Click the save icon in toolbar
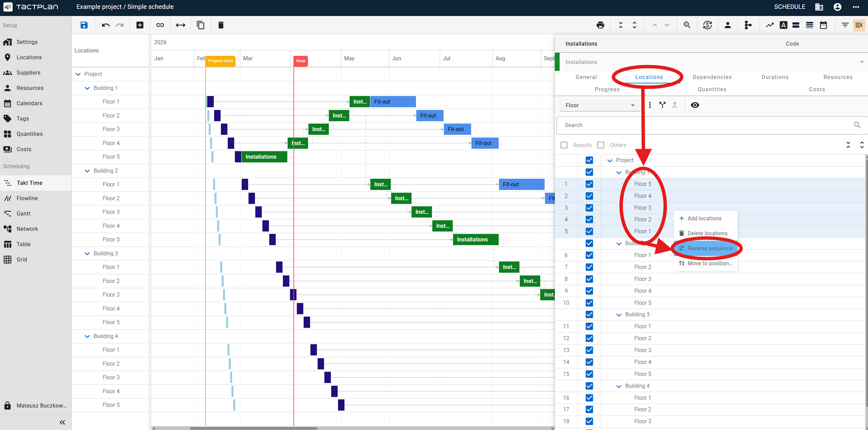This screenshot has height=430, width=868. point(84,25)
